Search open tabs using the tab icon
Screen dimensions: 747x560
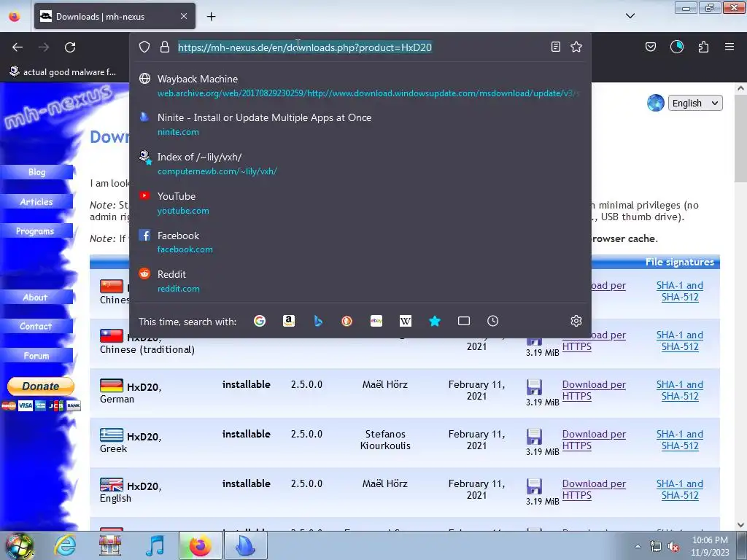pos(463,321)
